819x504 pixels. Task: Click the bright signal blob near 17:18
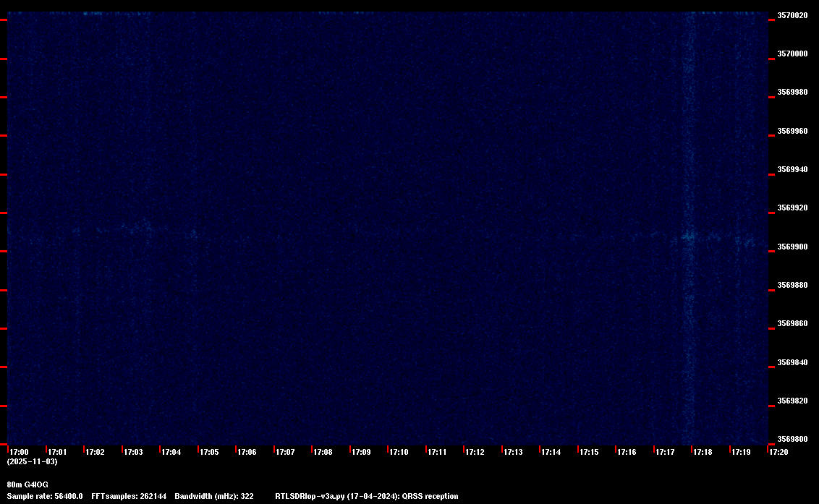tap(689, 237)
